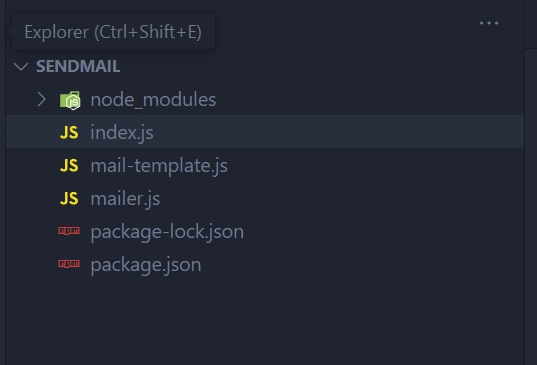Viewport: 537px width, 365px height.
Task: Click the JS icon beside index.js
Action: click(69, 133)
